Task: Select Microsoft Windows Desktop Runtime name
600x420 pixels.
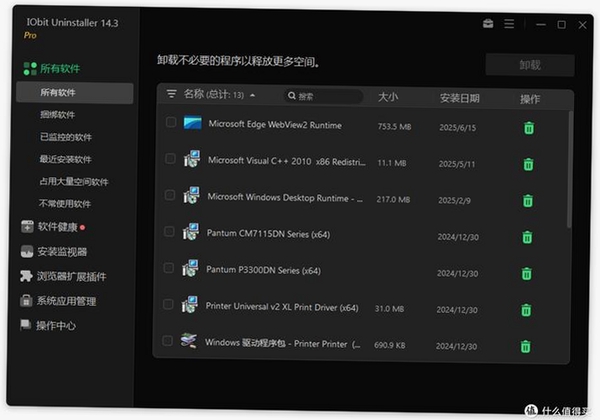Action: pos(285,197)
